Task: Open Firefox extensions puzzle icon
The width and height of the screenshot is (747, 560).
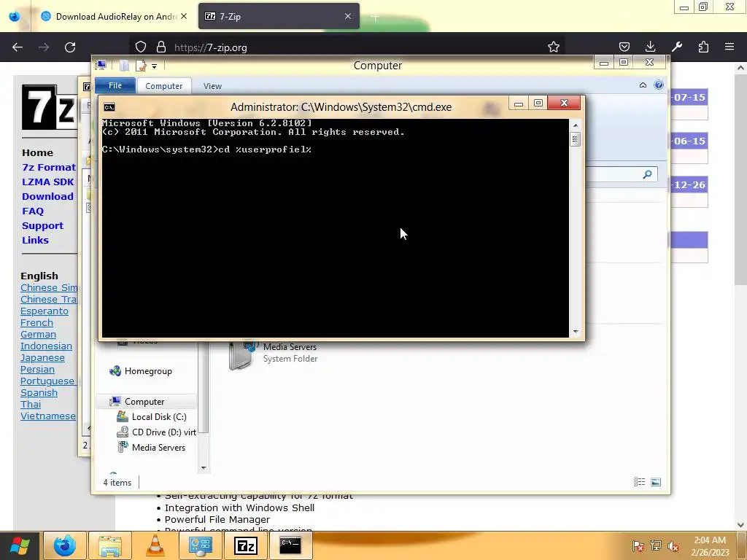Action: click(x=703, y=47)
